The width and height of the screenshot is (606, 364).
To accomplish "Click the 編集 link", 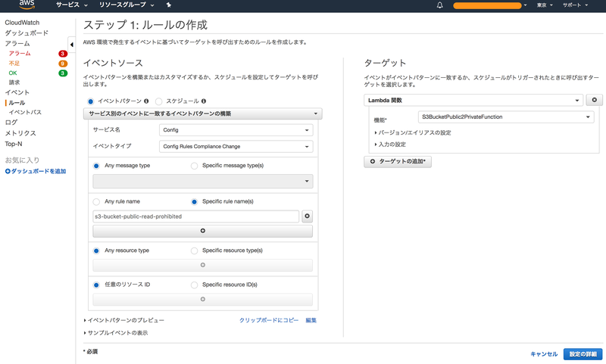I will [x=311, y=320].
